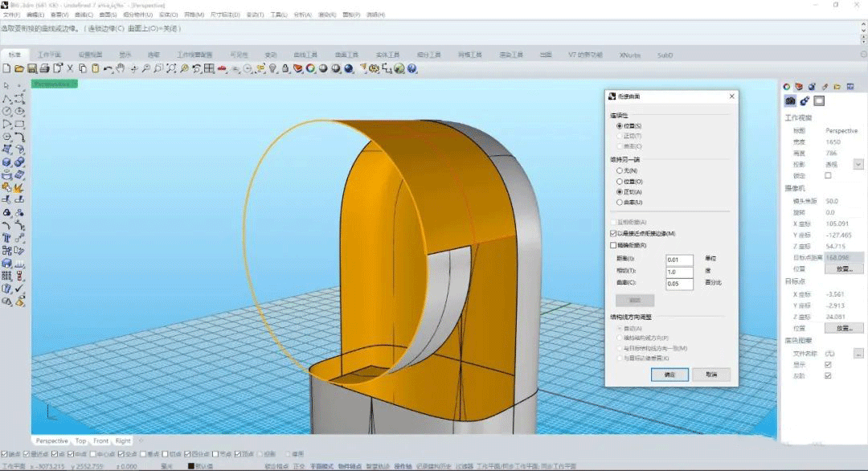Click the camera view properties icon
The image size is (868, 471).
click(790, 101)
